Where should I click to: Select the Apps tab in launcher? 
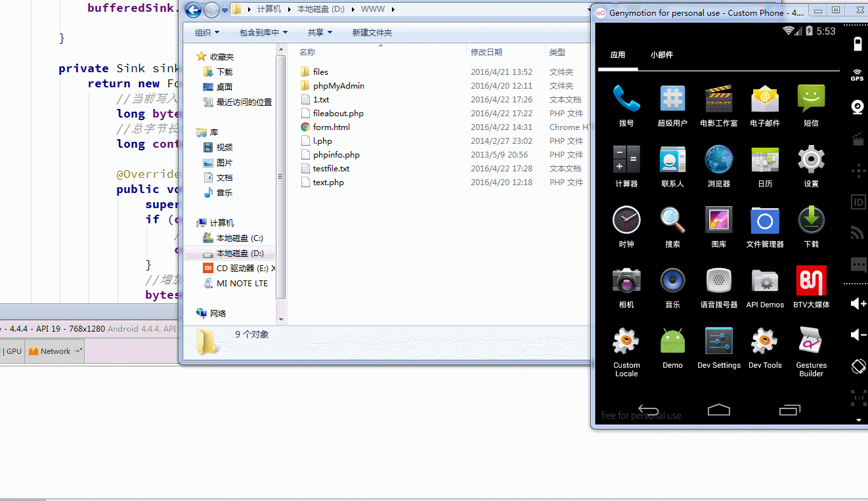[618, 55]
